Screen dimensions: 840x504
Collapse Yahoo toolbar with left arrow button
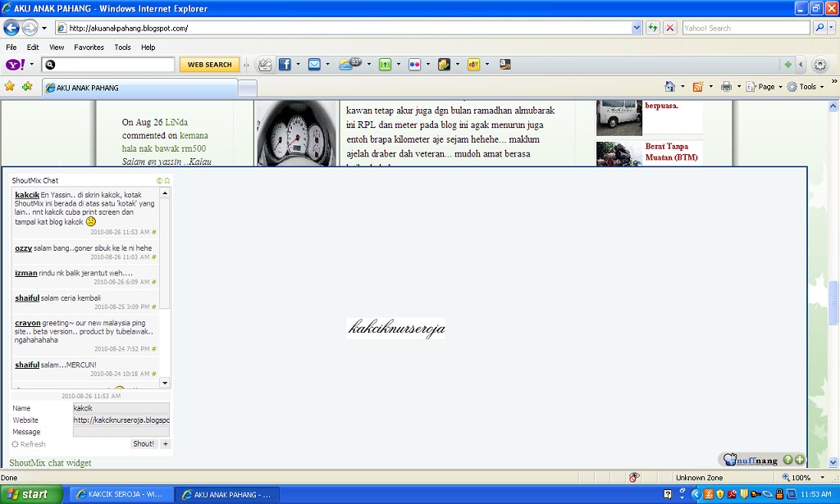pyautogui.click(x=801, y=64)
